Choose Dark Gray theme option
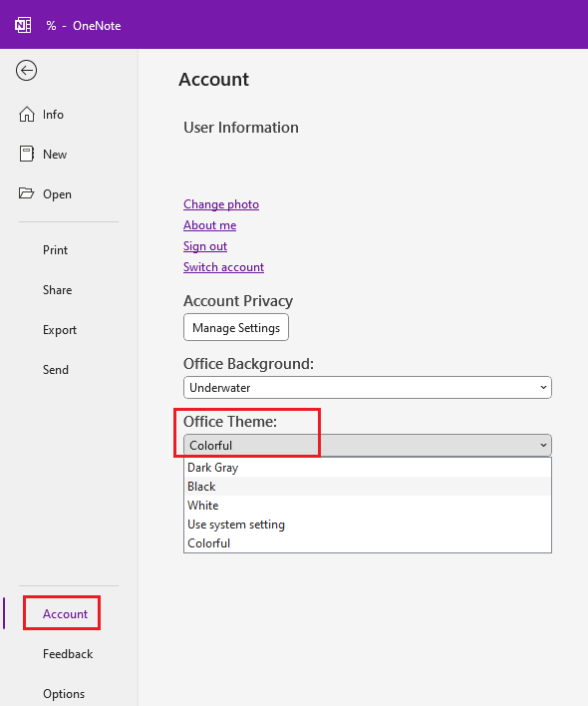This screenshot has height=706, width=588. pyautogui.click(x=368, y=468)
